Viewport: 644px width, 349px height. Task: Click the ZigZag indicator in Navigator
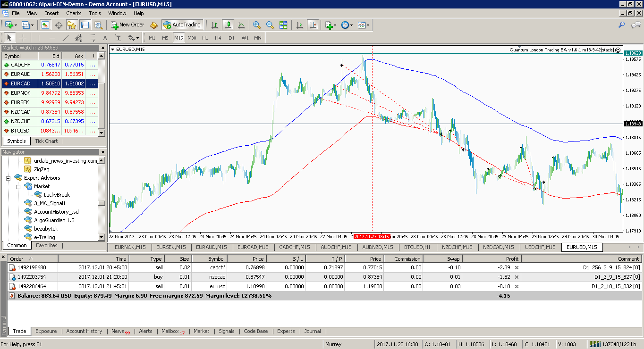pos(42,169)
